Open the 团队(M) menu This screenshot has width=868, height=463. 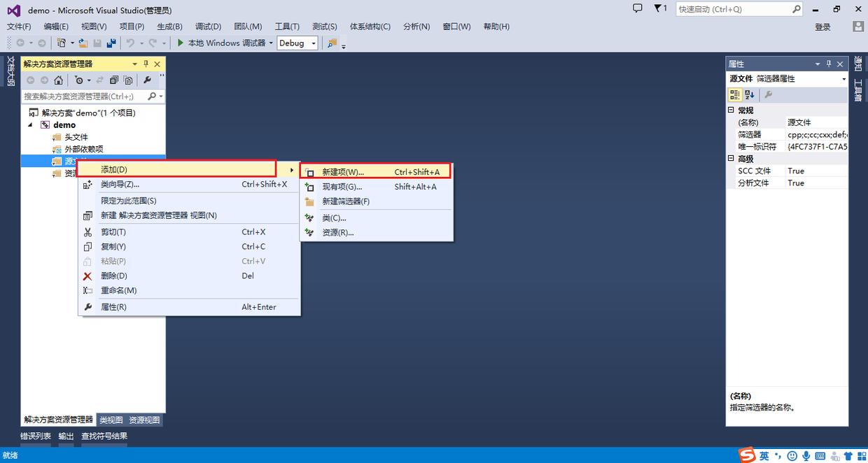click(x=248, y=27)
